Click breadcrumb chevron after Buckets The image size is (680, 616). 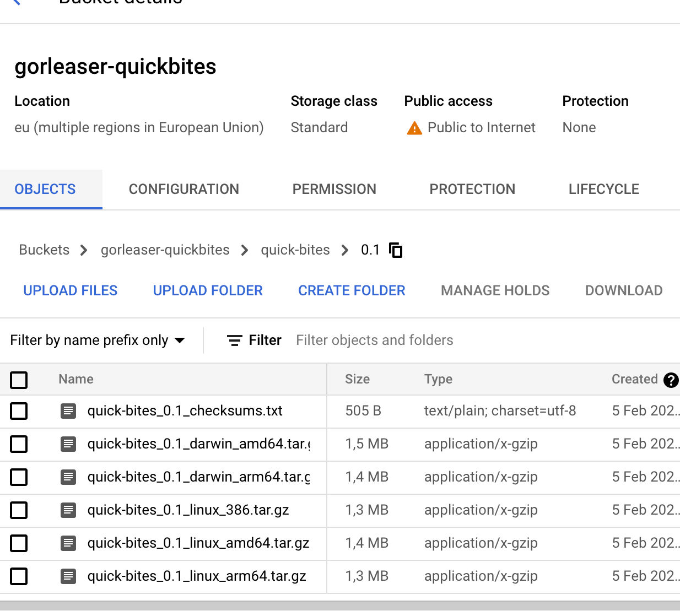(x=84, y=250)
